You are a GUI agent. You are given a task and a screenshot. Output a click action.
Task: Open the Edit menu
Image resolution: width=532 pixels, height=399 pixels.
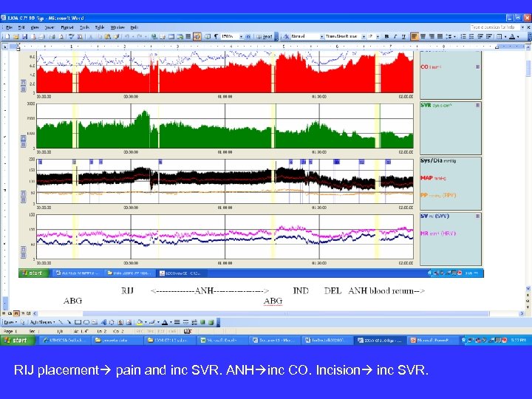click(x=21, y=27)
